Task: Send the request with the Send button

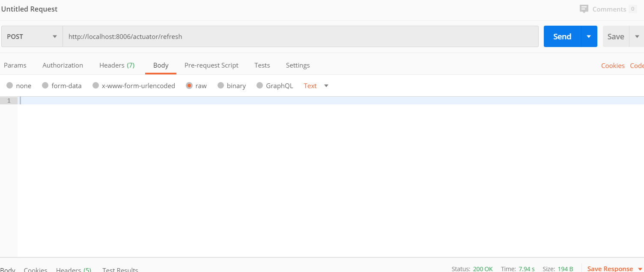Action: tap(562, 36)
